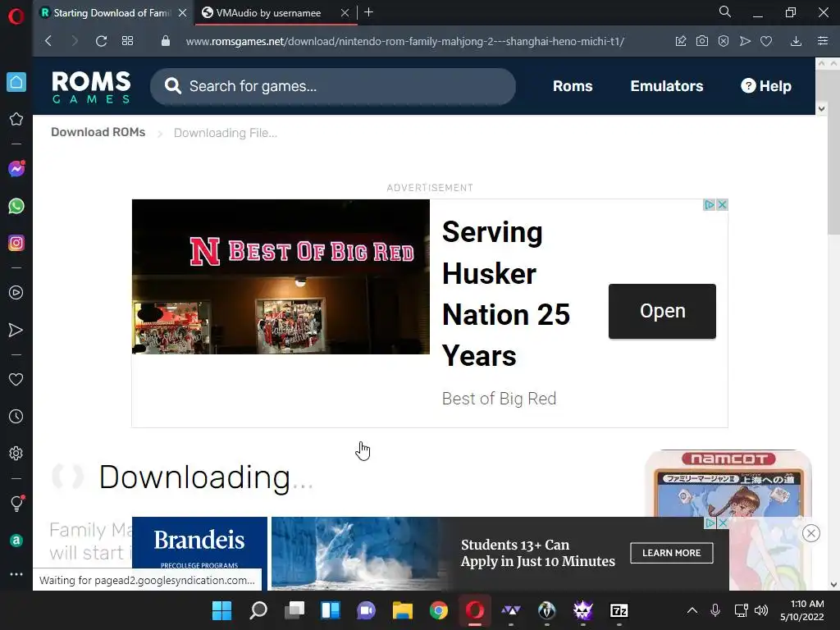Screen dimensions: 840x630
Task: Open Opera start page home icon
Action: coord(16,82)
